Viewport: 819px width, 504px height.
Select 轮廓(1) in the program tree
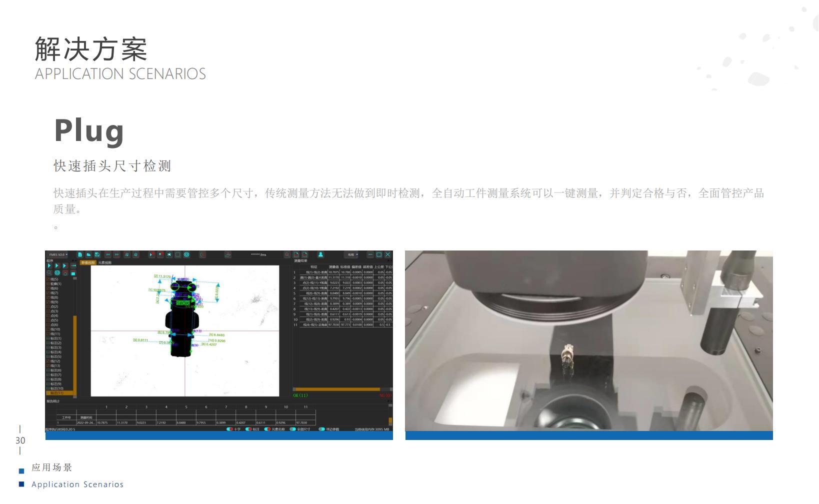click(56, 284)
